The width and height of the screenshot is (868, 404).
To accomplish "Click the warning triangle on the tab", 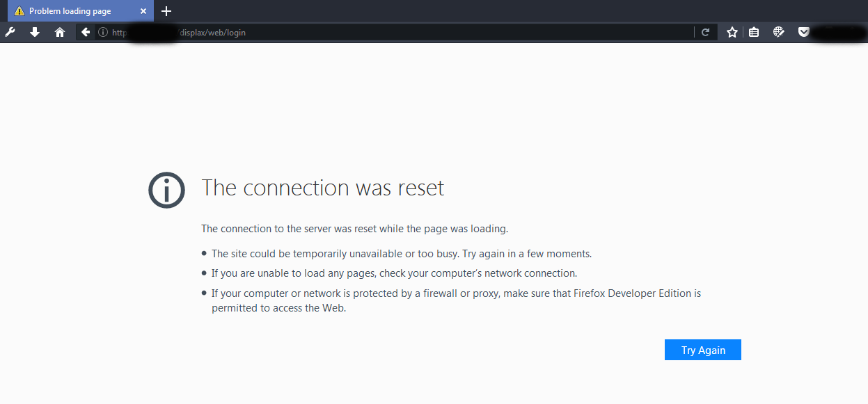I will (19, 10).
